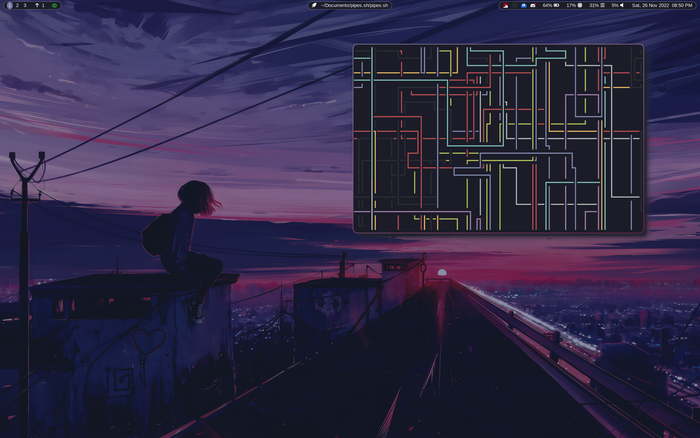This screenshot has width=700, height=438.
Task: Open the blue round tray icon
Action: coord(524,5)
